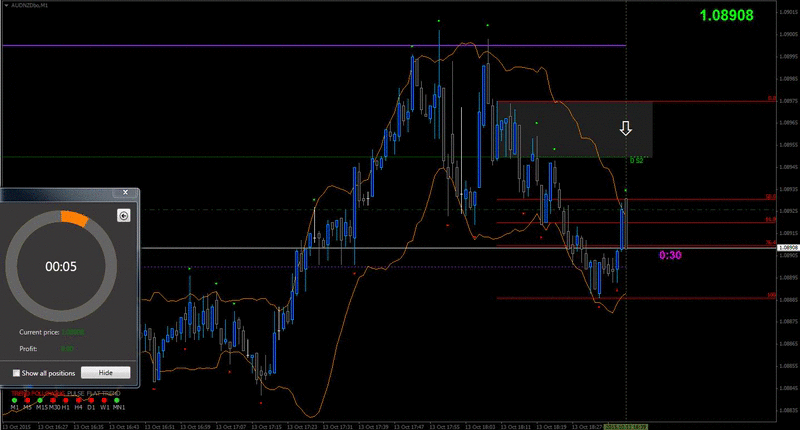Click the H1 trend indicator dot
Viewport: 800px width, 430px height.
(65, 400)
